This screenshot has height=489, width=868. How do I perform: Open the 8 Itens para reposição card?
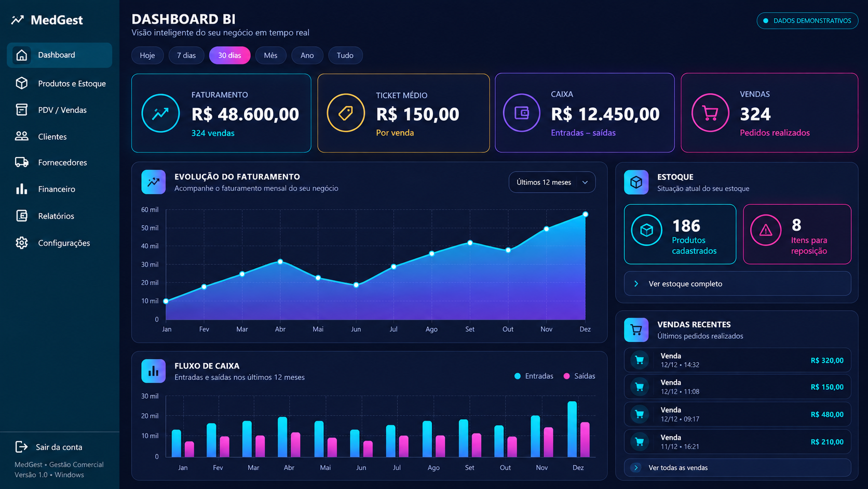pyautogui.click(x=797, y=234)
